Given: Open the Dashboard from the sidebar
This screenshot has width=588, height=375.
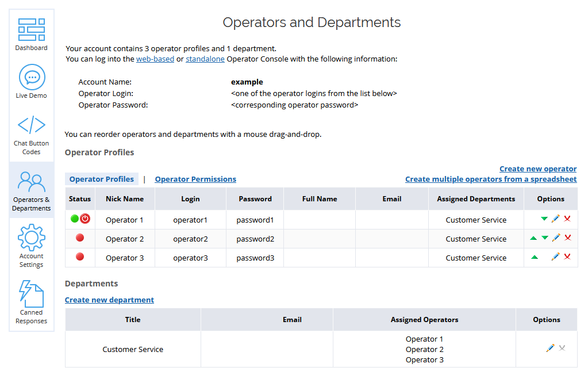Looking at the screenshot, I should pyautogui.click(x=31, y=33).
